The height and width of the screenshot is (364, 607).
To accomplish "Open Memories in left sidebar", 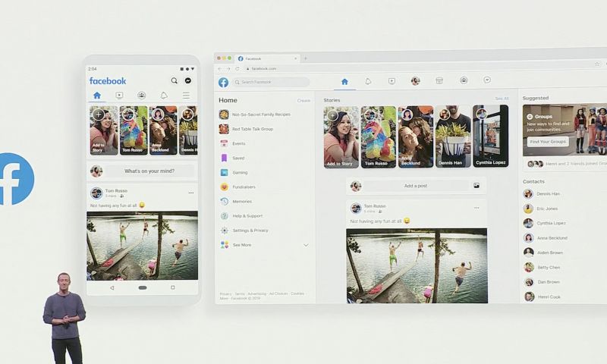I will coord(236,202).
